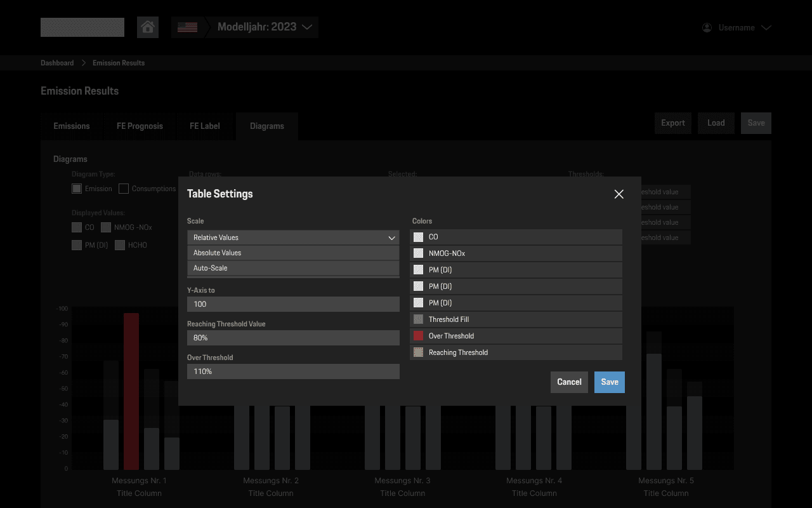Enable the Consumptions diagram type checkbox

click(124, 188)
